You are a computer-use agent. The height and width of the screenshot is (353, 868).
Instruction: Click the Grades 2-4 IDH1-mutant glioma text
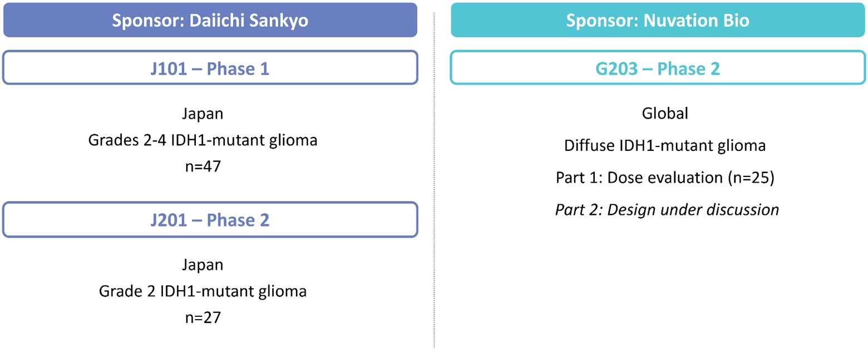click(203, 140)
